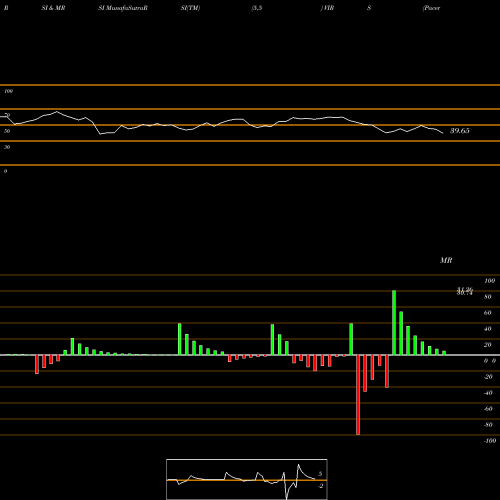Click the 'Pacer' header text at the right
The width and height of the screenshot is (500, 500).
click(431, 8)
